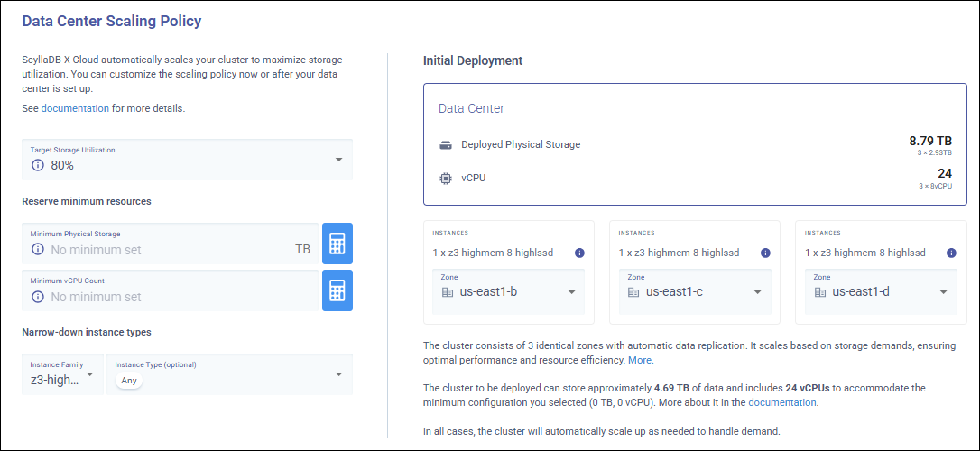Click the Any chip in Instance Type
Screen dimensions: 980x451
(129, 381)
